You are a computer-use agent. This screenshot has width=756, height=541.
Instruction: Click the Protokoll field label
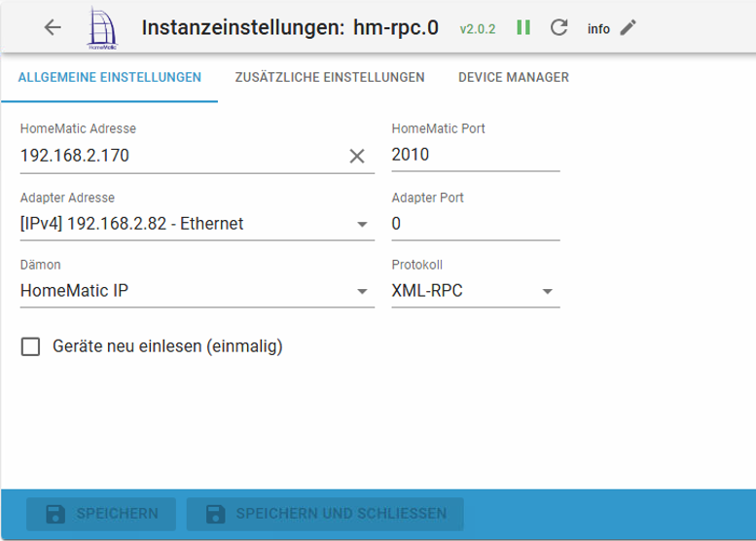[417, 265]
